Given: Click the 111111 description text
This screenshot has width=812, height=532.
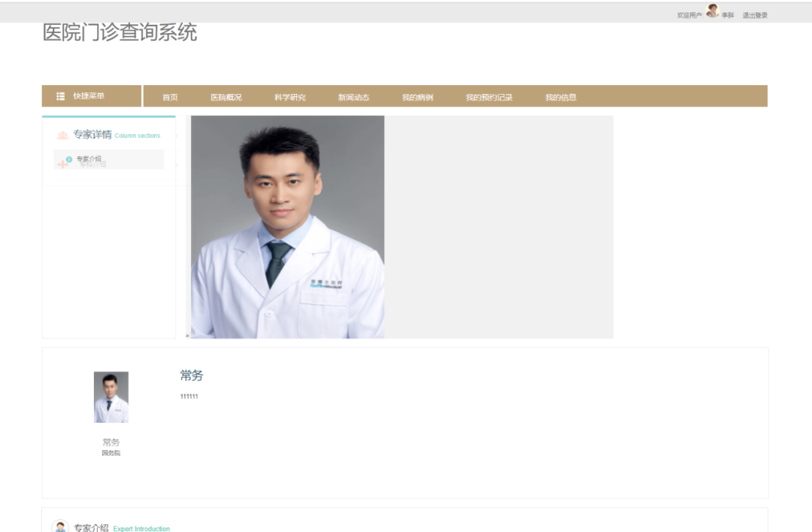Looking at the screenshot, I should click(x=189, y=396).
